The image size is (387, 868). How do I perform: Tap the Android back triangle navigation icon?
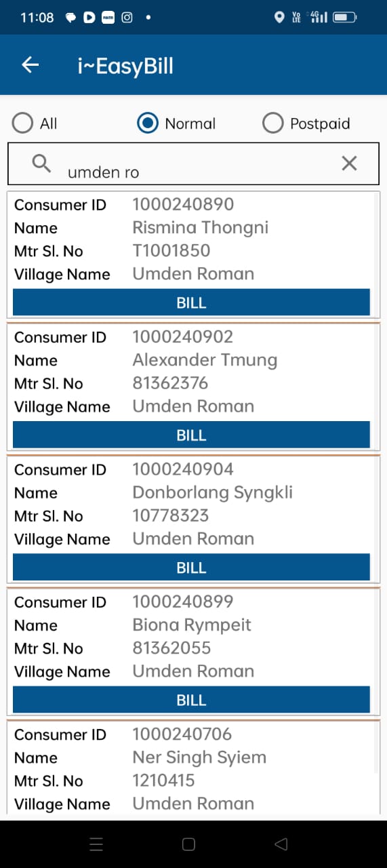click(x=281, y=844)
